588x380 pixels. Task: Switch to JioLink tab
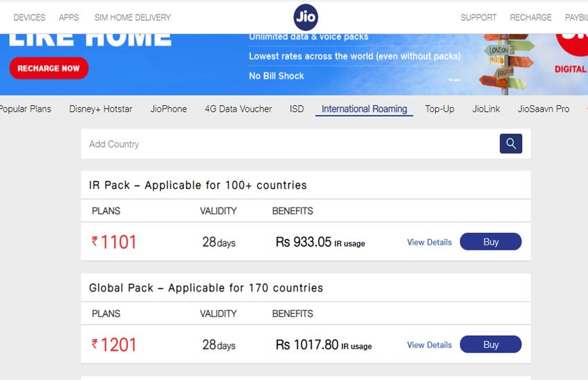pyautogui.click(x=486, y=109)
